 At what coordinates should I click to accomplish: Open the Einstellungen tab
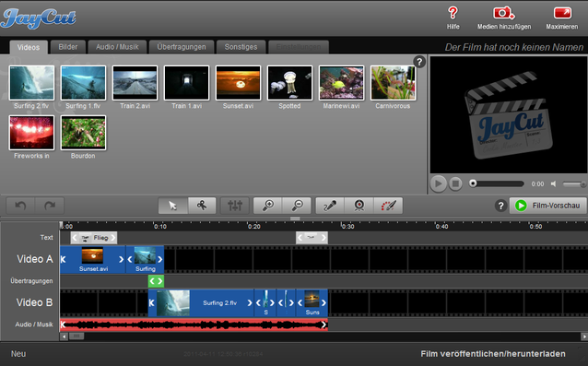[299, 47]
